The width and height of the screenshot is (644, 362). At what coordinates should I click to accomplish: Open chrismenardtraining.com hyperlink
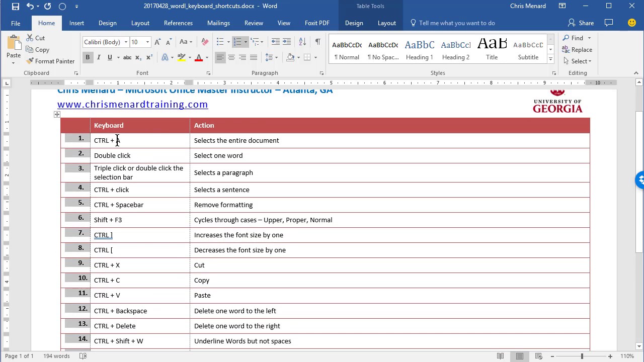[x=132, y=104]
